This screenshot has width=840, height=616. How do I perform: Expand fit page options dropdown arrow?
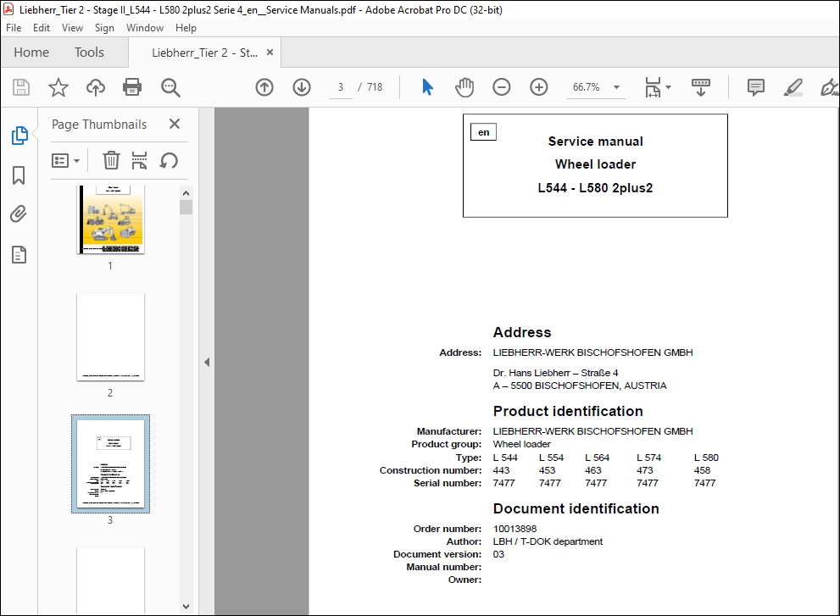(668, 86)
